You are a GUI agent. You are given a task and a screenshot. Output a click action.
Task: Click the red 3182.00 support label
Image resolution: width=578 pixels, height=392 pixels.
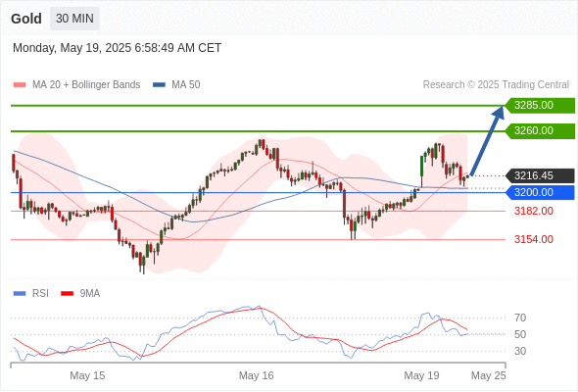click(x=534, y=211)
